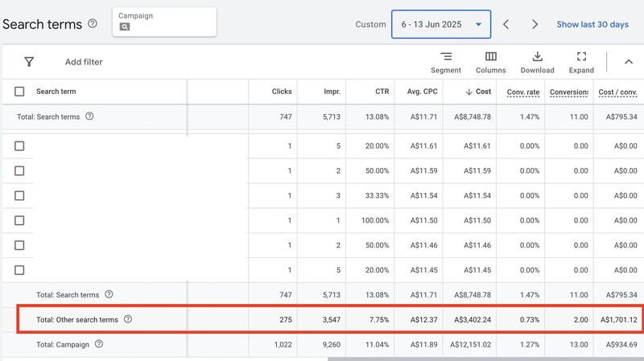Open the Columns selector
Image resolution: width=644 pixels, height=361 pixels.
click(491, 63)
